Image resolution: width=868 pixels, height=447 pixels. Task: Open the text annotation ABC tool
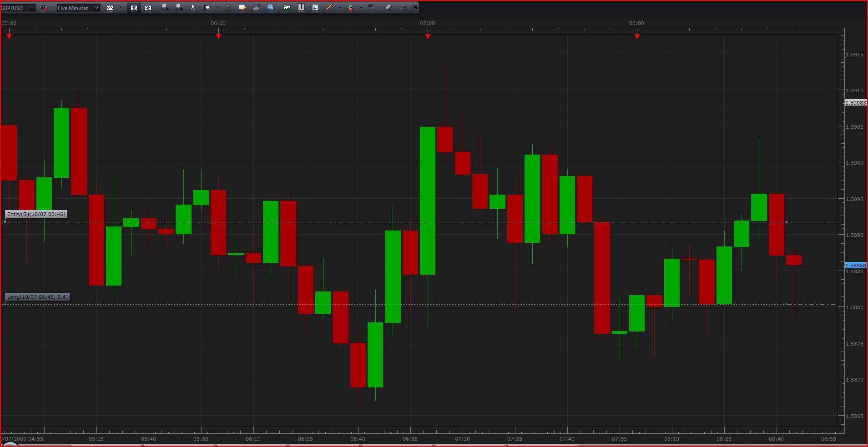click(x=372, y=8)
